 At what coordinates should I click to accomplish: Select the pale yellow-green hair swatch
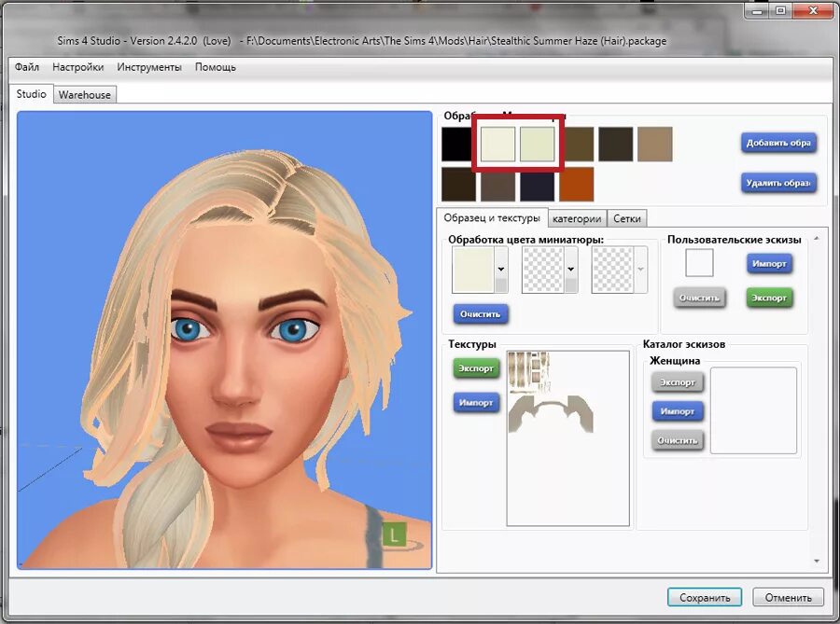[538, 144]
